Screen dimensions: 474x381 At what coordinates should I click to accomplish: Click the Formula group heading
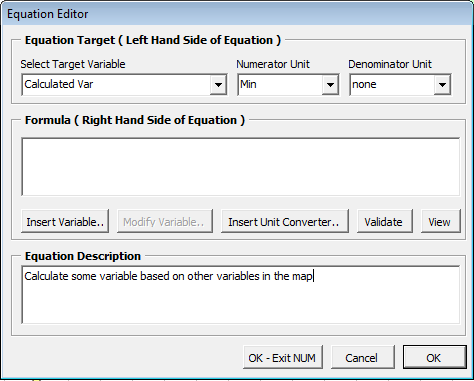(135, 120)
